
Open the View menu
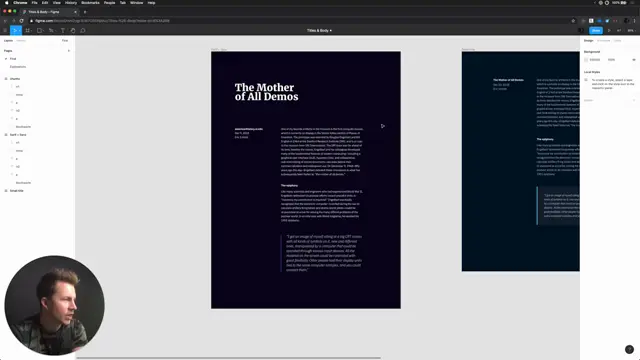pos(56,2)
